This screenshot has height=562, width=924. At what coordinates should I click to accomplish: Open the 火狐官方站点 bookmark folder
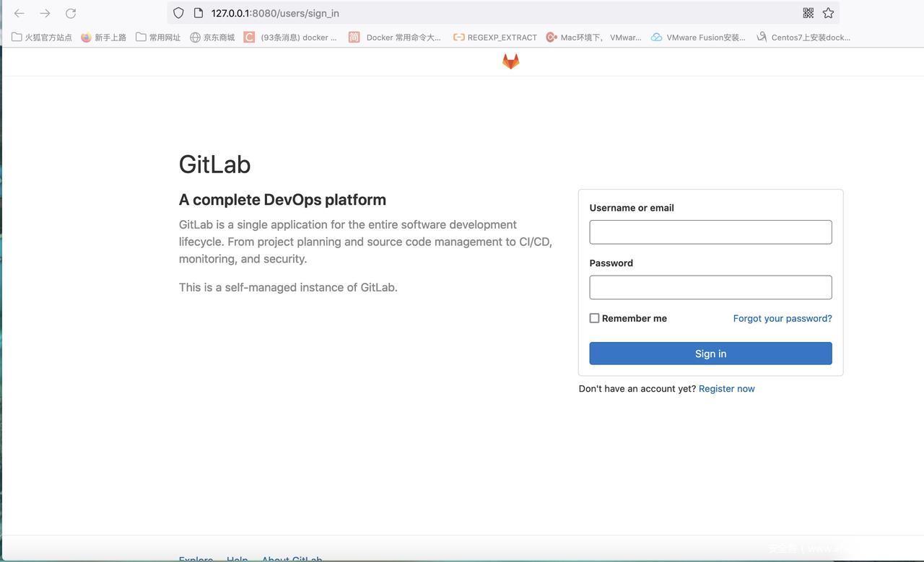click(x=42, y=37)
